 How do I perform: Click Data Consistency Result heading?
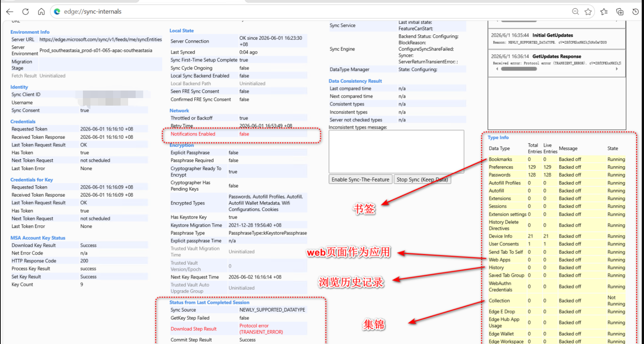[x=355, y=81]
